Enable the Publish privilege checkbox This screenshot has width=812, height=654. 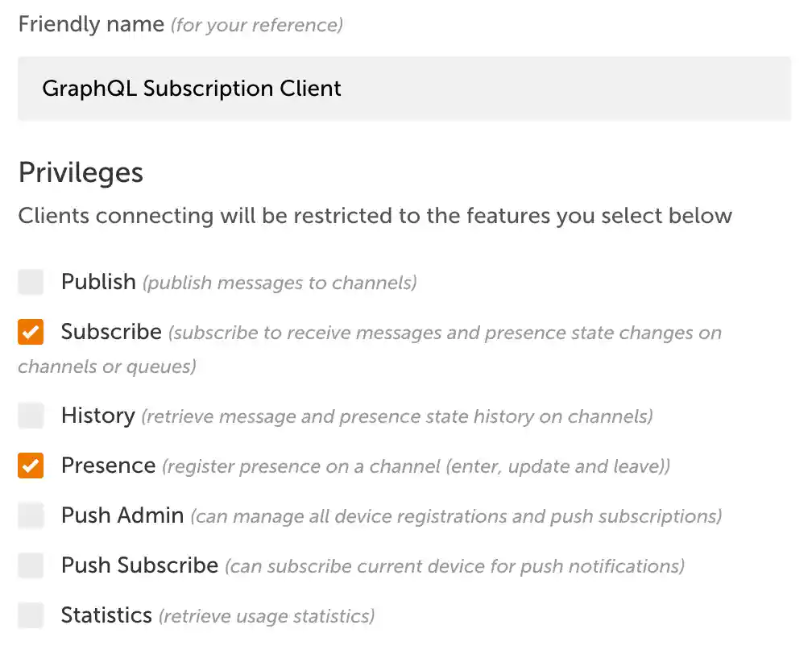click(x=30, y=282)
